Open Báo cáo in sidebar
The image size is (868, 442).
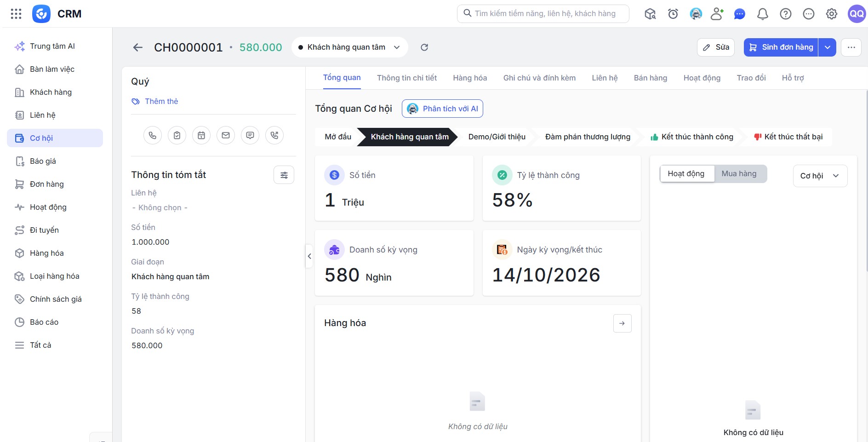tap(55, 322)
